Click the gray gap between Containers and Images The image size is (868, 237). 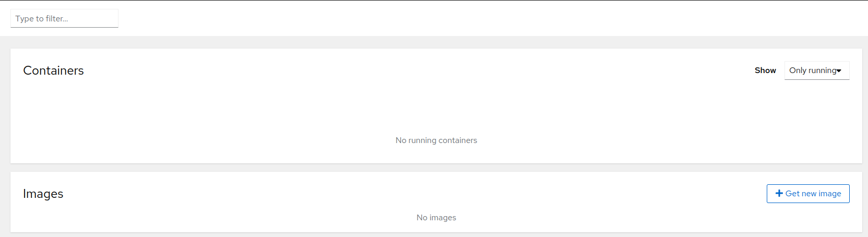tap(436, 168)
